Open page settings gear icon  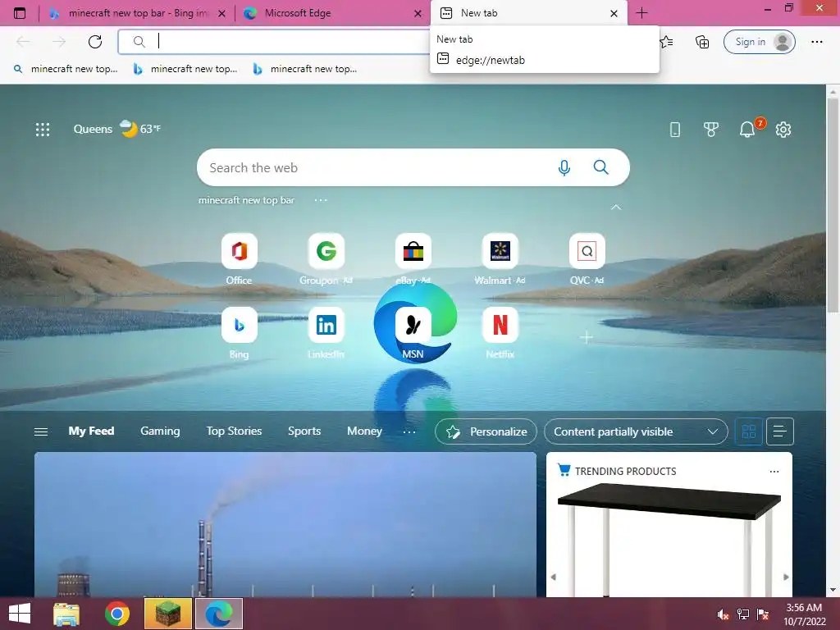(783, 129)
